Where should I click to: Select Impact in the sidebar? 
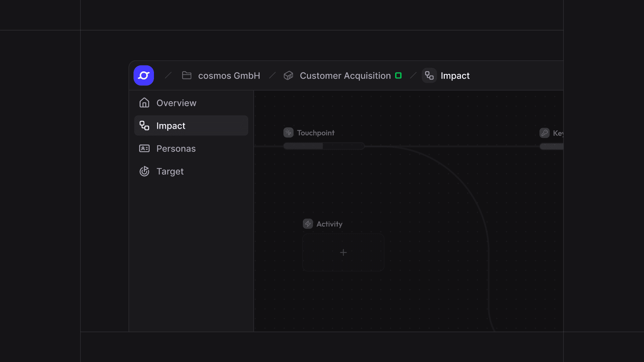click(x=191, y=126)
